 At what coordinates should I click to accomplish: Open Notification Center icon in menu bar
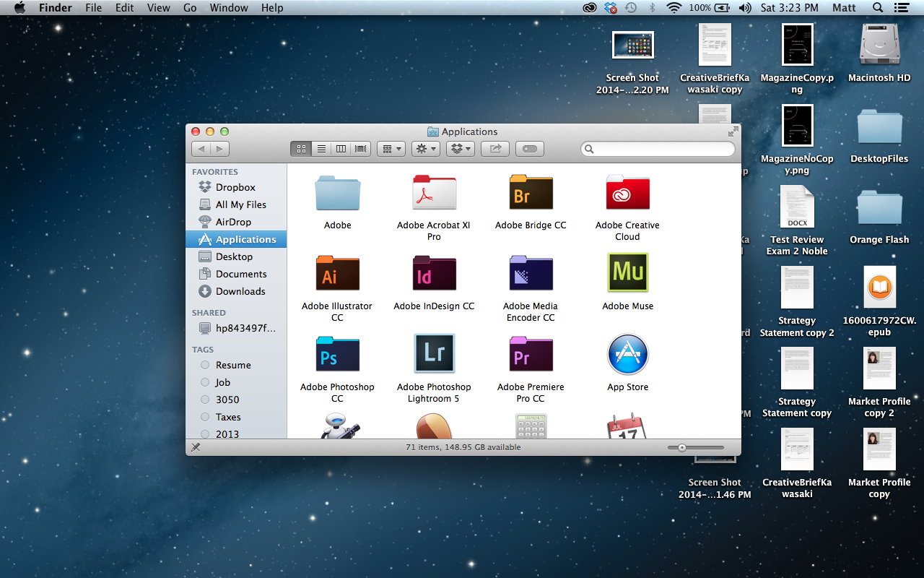pos(901,8)
